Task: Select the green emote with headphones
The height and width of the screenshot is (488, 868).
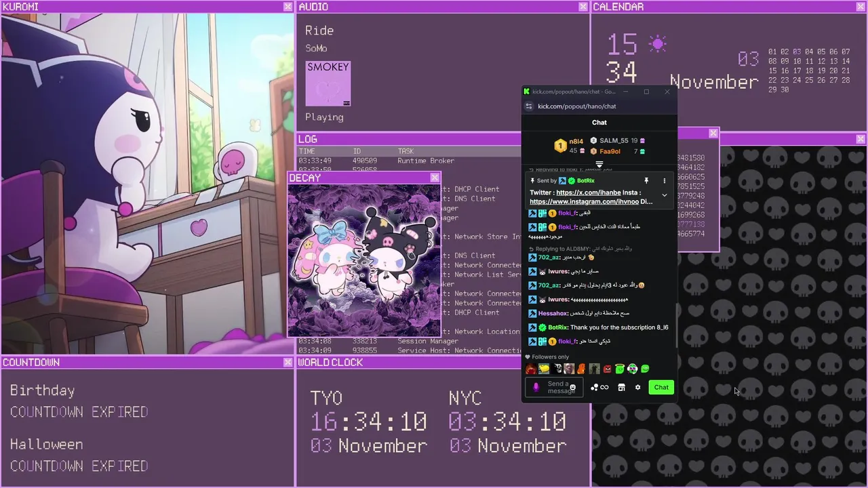Action: coord(632,369)
